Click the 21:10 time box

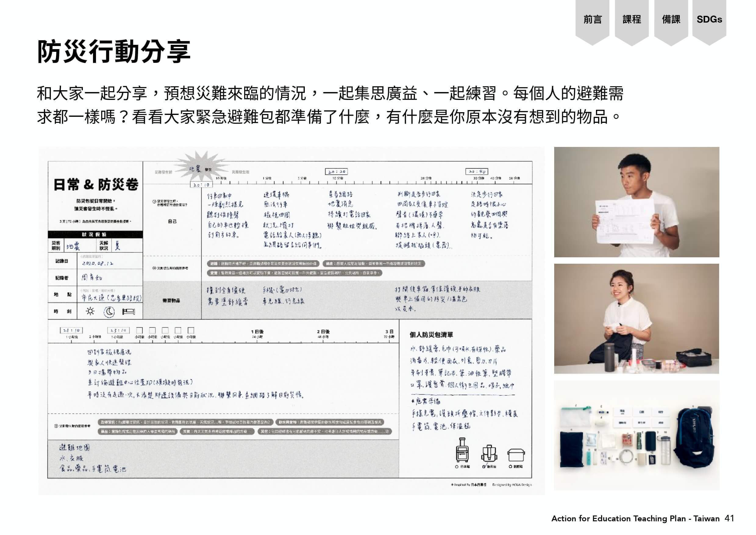pyautogui.click(x=71, y=330)
